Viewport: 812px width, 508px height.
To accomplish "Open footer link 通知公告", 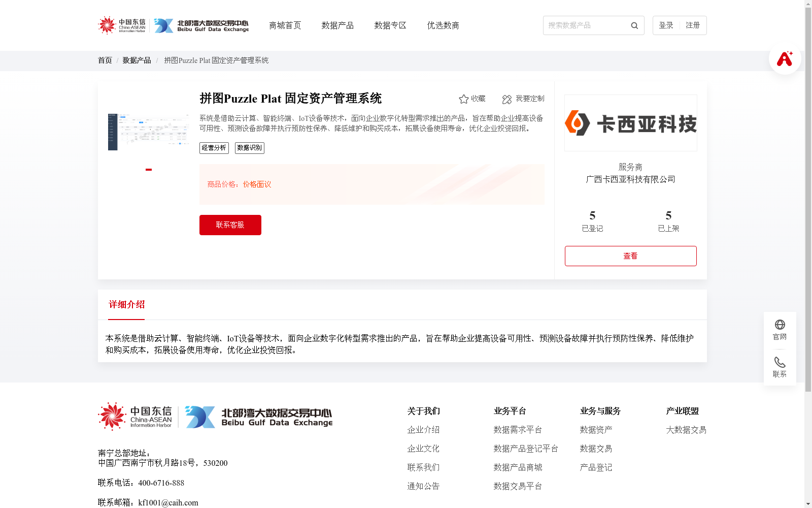I will [423, 486].
